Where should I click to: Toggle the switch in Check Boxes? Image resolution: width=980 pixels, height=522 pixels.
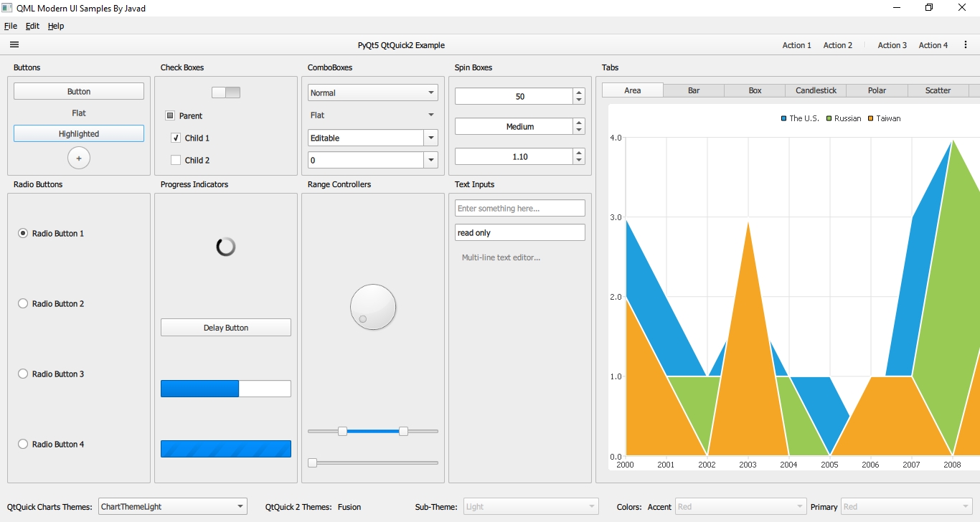point(226,92)
